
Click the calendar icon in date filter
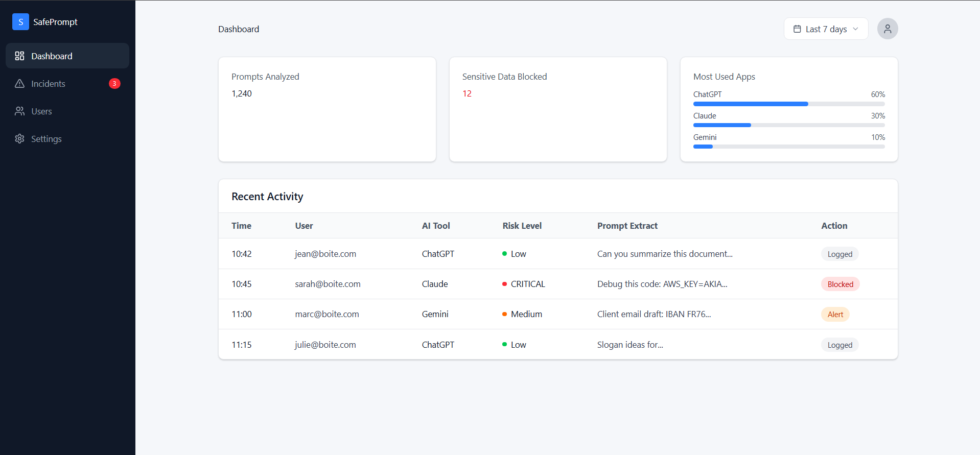pos(797,29)
